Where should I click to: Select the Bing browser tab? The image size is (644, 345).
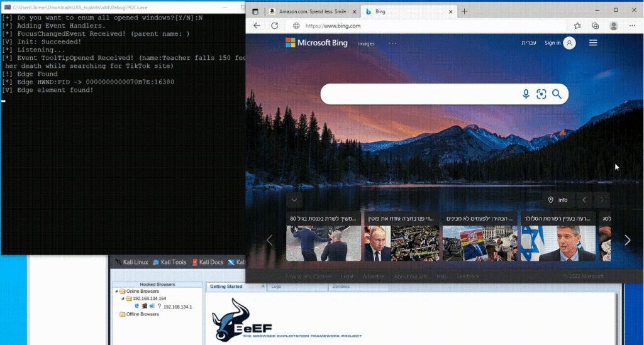click(408, 11)
